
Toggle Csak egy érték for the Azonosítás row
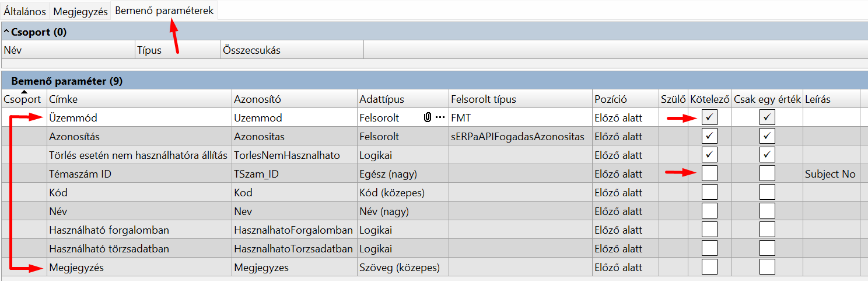[x=767, y=136]
